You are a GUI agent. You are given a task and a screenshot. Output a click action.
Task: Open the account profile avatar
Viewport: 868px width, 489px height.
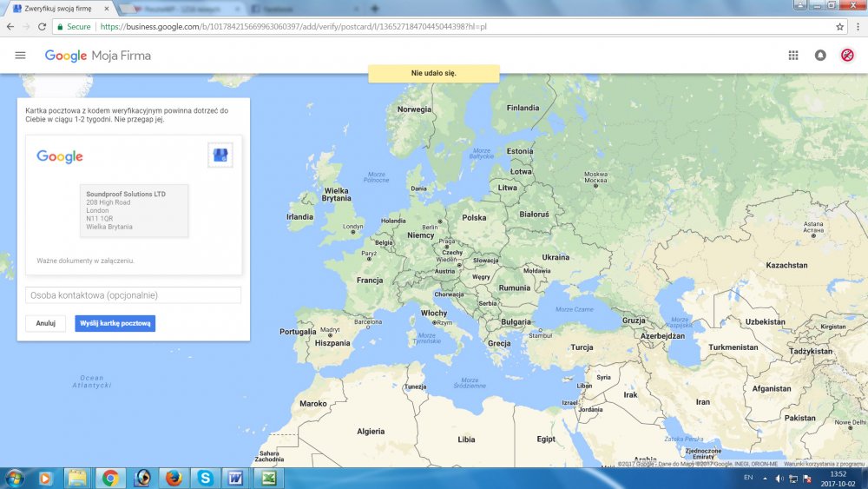[x=847, y=56]
